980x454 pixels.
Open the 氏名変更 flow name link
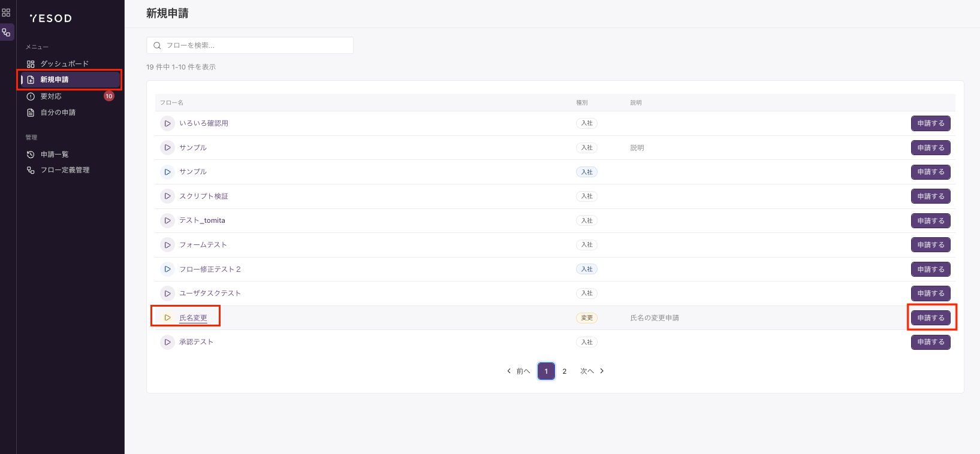193,318
